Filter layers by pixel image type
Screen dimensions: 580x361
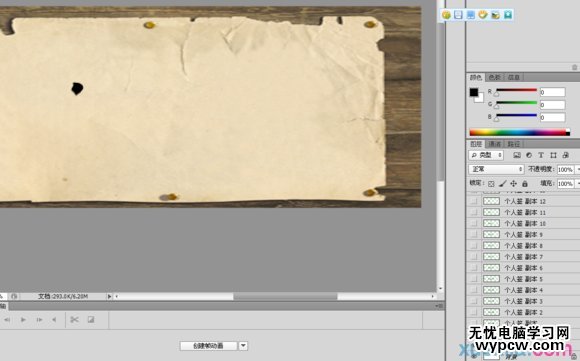click(x=517, y=155)
